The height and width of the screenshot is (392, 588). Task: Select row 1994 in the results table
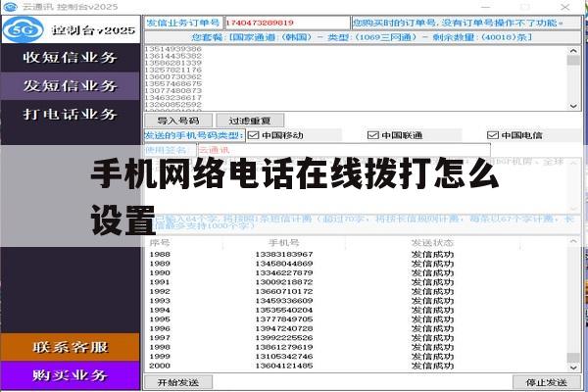[x=356, y=311]
